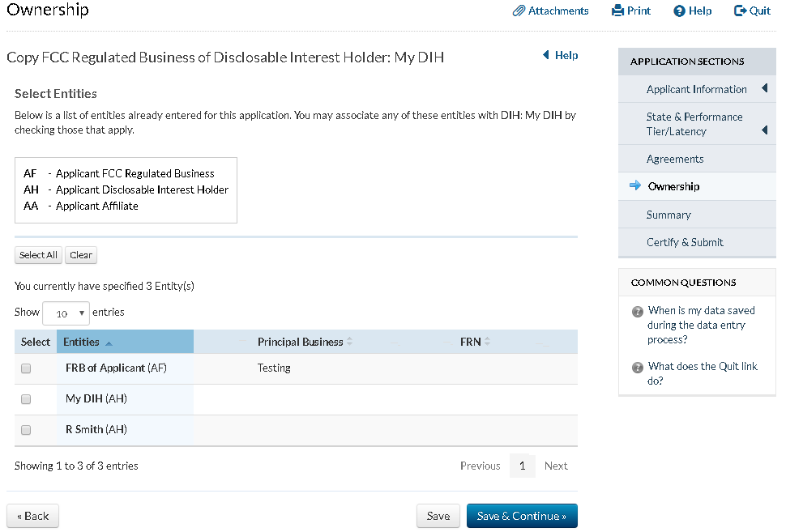This screenshot has height=532, width=786.
Task: Select the My DIH (AH) checkbox
Action: click(26, 399)
